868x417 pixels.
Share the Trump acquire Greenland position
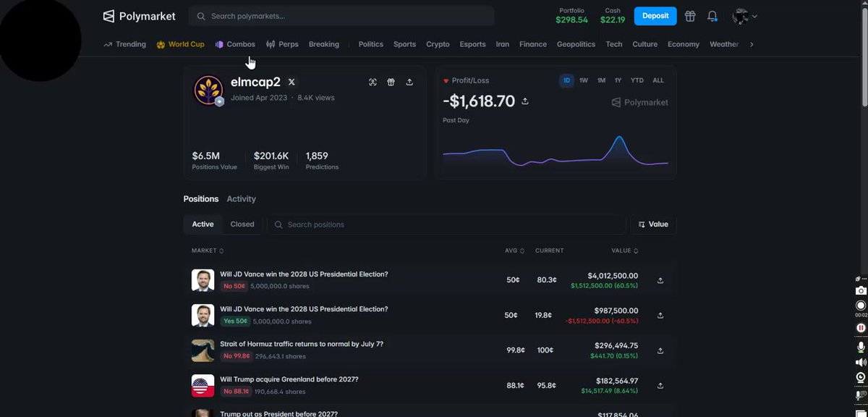point(660,385)
